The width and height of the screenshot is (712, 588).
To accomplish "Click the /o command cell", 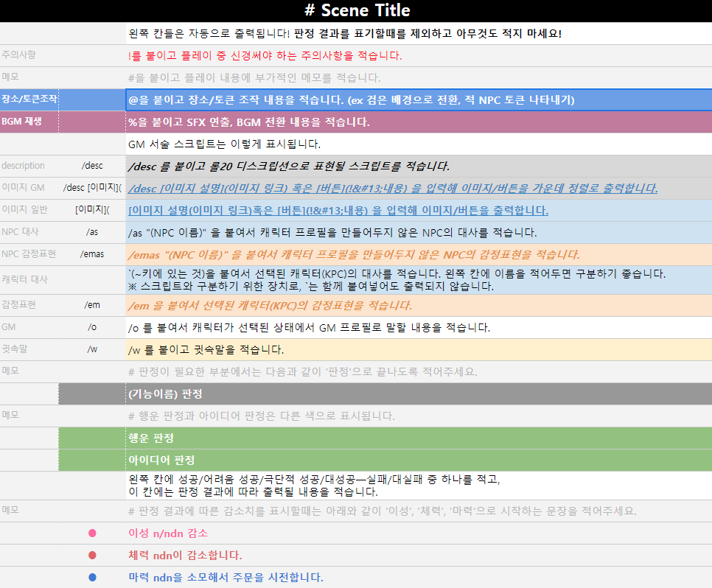I will tap(92, 327).
